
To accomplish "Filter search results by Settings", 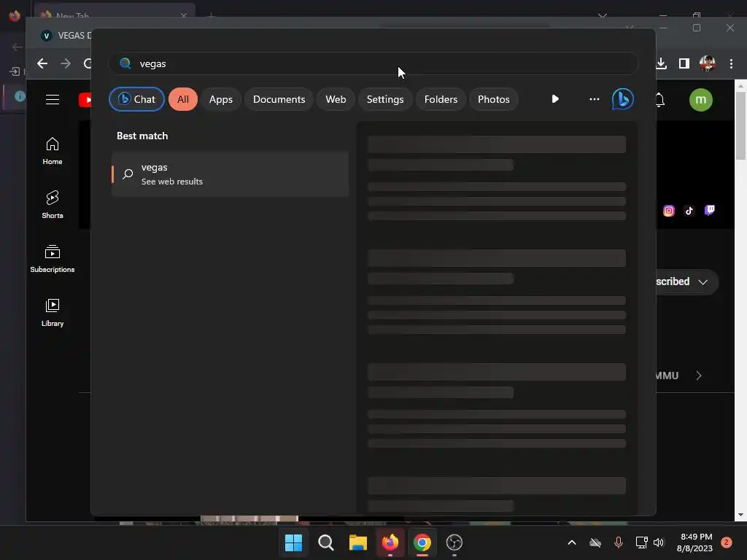I will 385,99.
